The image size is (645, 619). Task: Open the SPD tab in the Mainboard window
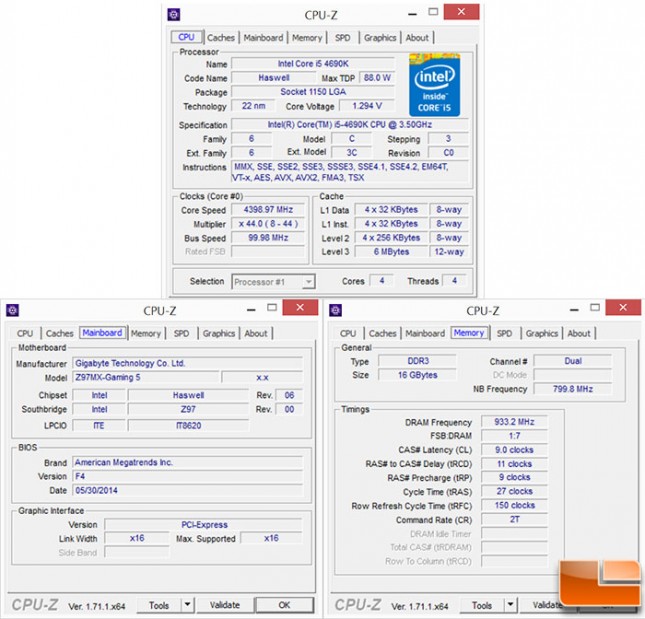(181, 333)
